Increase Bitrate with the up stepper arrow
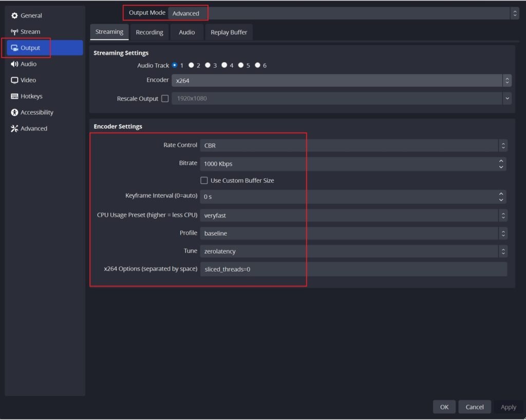Image resolution: width=526 pixels, height=420 pixels. 501,161
